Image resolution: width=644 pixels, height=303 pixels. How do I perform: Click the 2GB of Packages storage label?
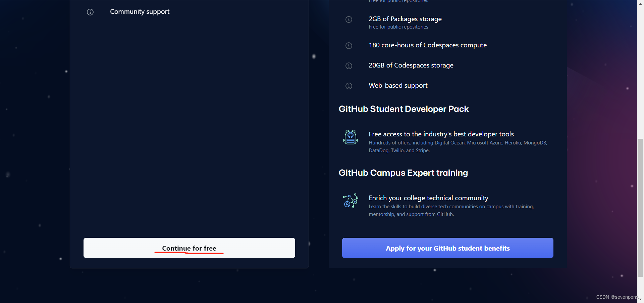(405, 19)
